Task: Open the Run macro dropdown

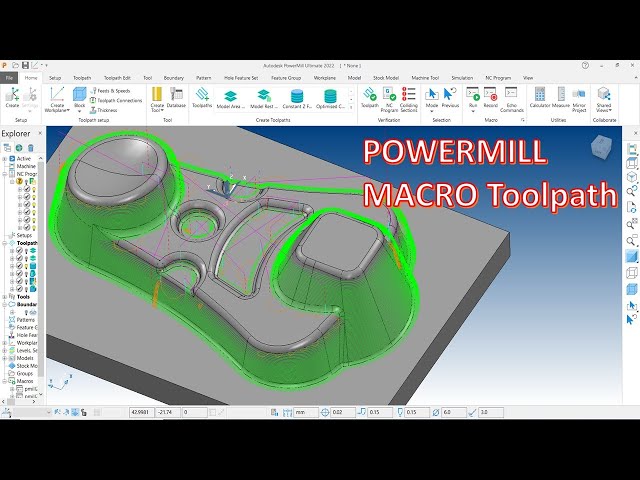Action: click(x=473, y=110)
